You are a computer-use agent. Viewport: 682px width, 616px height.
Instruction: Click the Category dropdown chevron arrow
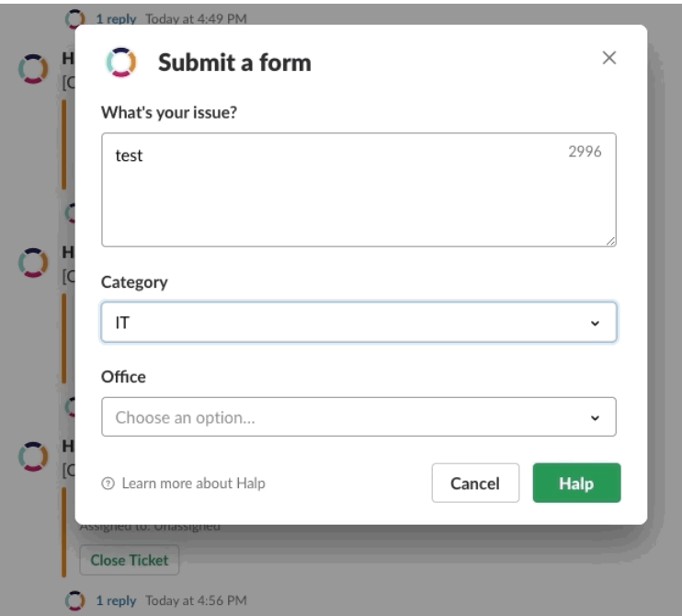[x=595, y=324]
